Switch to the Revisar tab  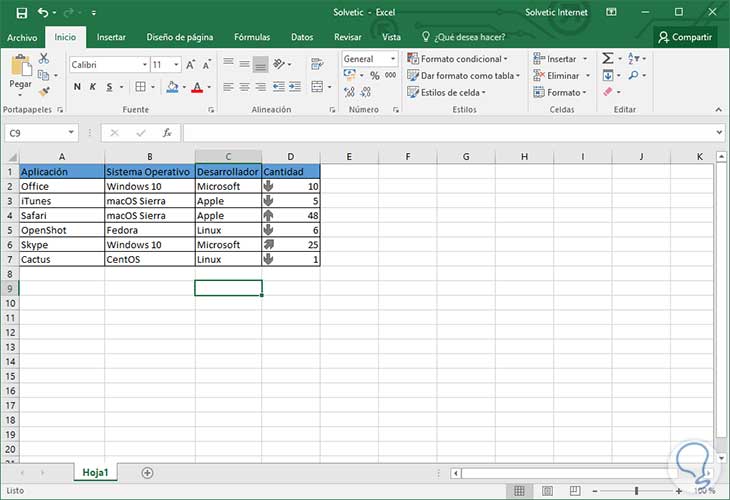point(347,37)
